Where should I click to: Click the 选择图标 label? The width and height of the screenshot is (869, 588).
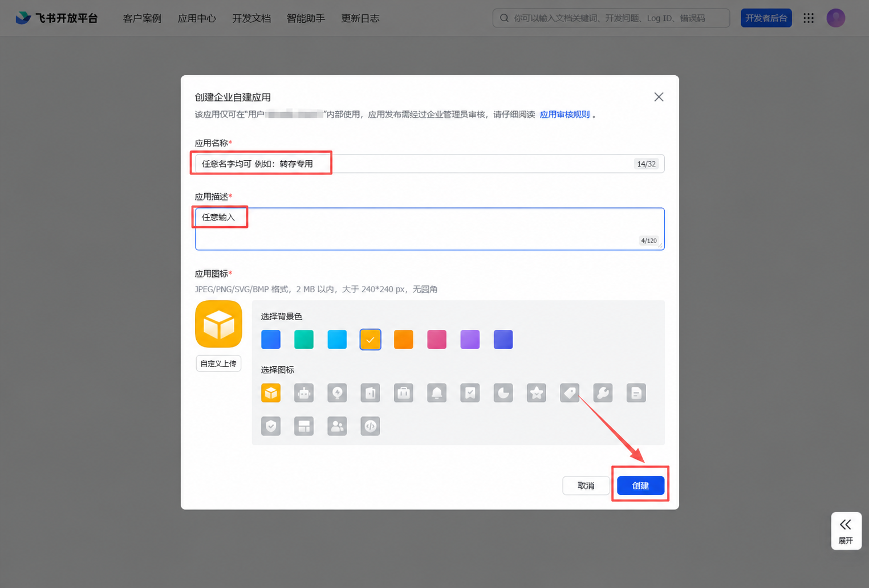click(x=278, y=370)
